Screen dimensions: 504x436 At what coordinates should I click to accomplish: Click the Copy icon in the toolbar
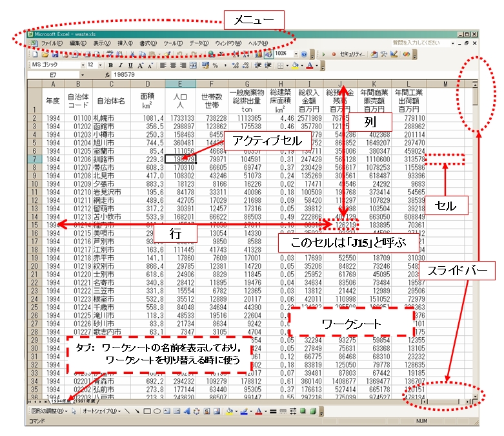coord(143,54)
